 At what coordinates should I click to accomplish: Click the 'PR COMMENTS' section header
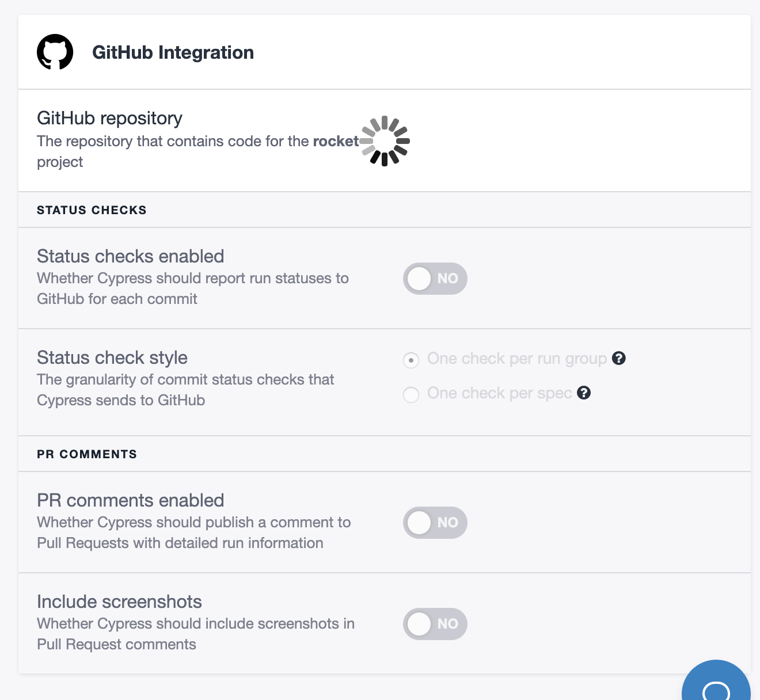click(x=86, y=454)
